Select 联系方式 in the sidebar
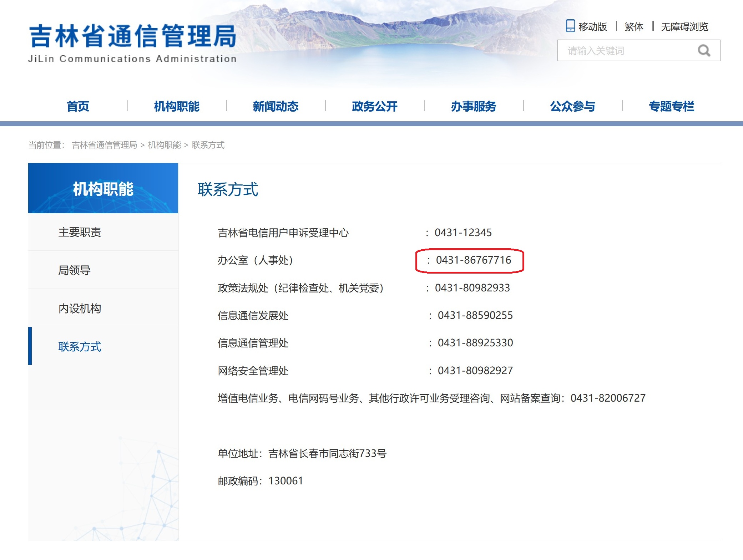This screenshot has height=560, width=743. click(80, 347)
